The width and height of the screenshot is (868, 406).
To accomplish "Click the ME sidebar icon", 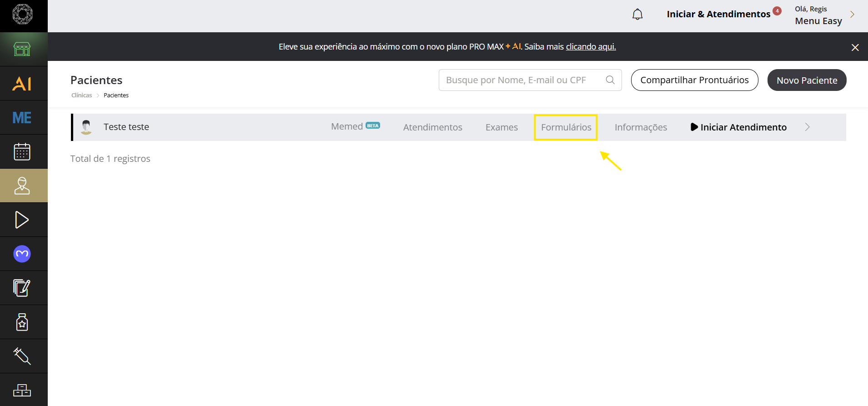I will click(22, 118).
